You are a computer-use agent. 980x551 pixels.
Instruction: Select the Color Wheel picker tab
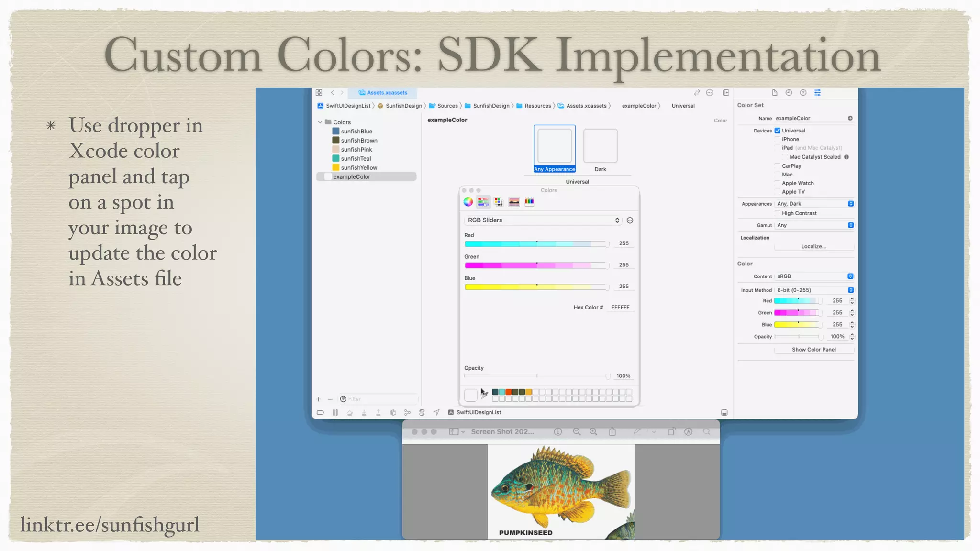pyautogui.click(x=468, y=202)
